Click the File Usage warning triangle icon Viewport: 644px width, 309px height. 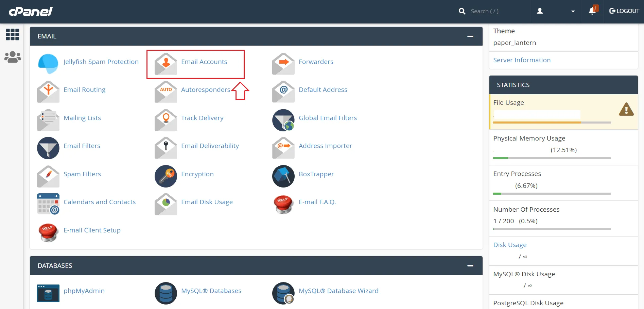626,109
